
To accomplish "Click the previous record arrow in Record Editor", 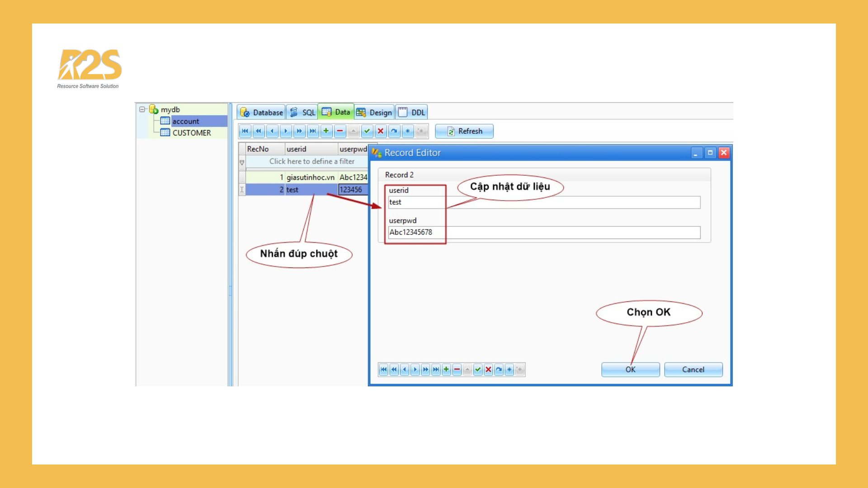I will (x=404, y=370).
